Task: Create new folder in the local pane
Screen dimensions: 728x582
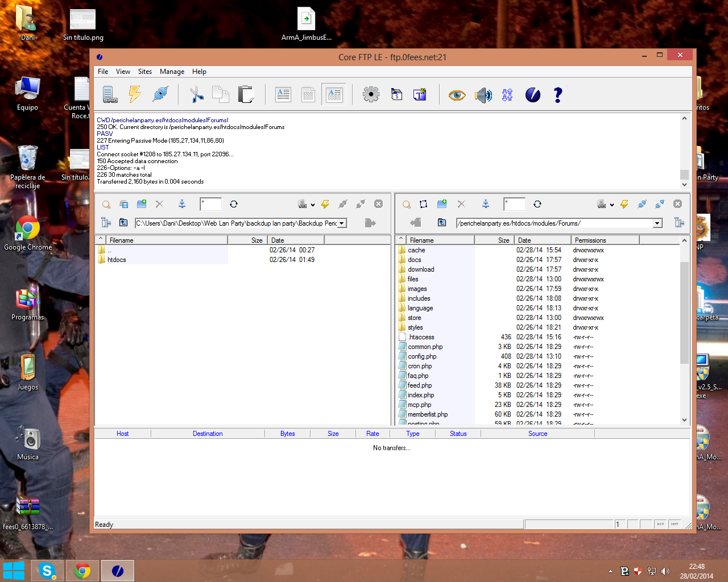Action: [142, 204]
